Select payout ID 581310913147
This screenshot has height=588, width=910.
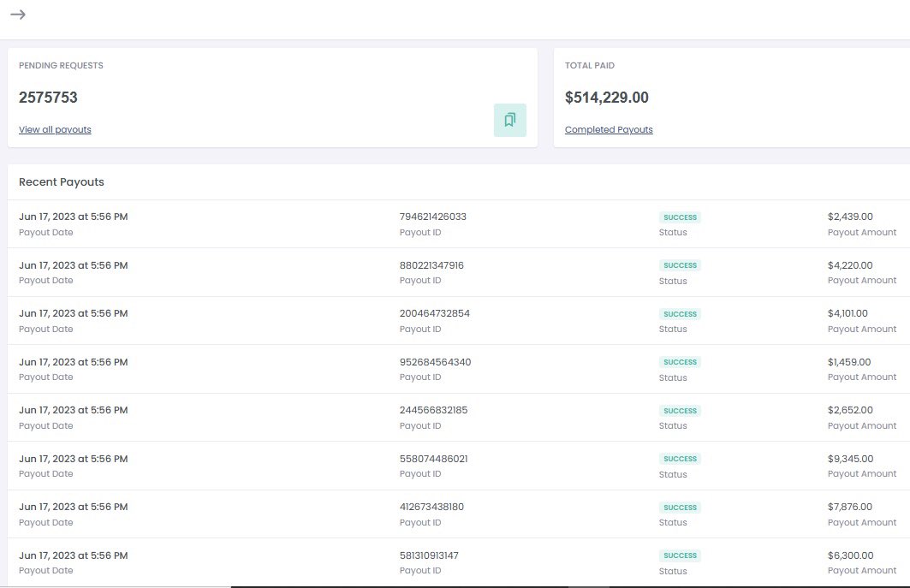(x=429, y=555)
